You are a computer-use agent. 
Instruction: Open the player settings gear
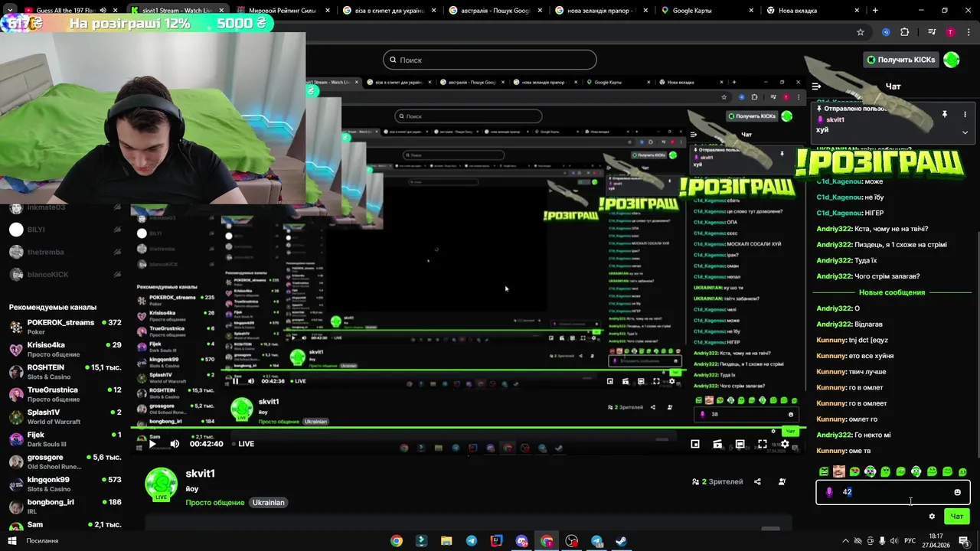[785, 444]
